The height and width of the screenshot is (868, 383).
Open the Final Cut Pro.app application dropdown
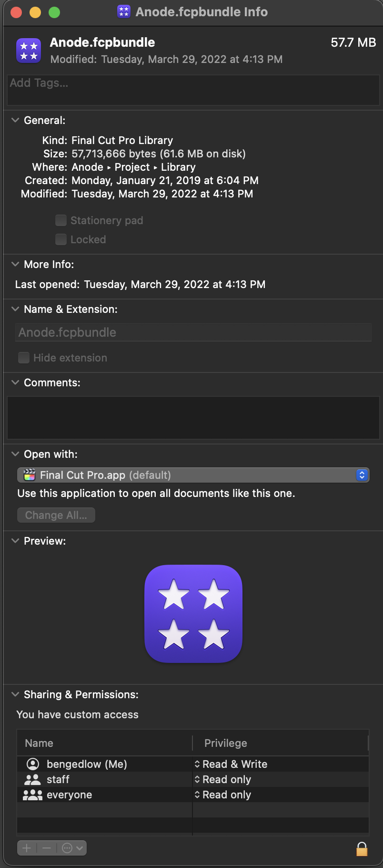tap(193, 475)
